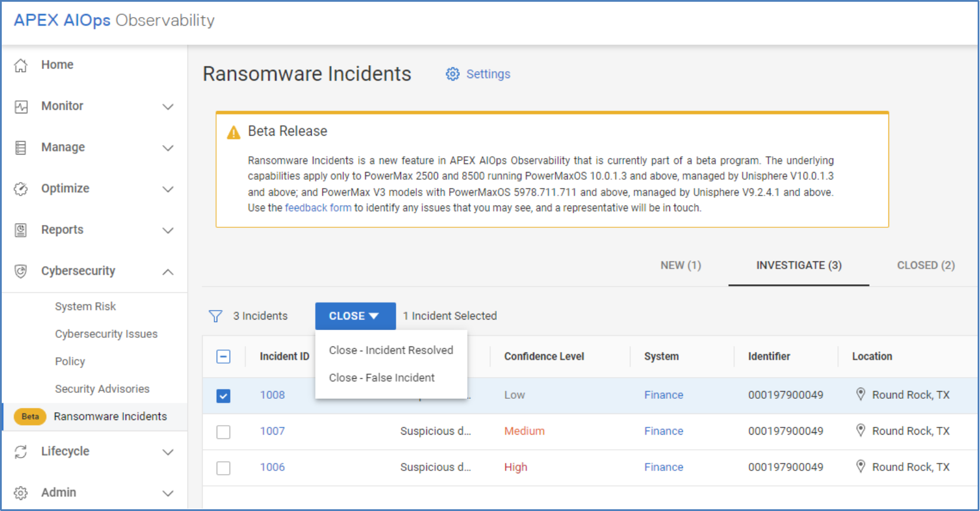Click the Beta badge beside Ransomware Incidents
This screenshot has width=980, height=511.
30,416
